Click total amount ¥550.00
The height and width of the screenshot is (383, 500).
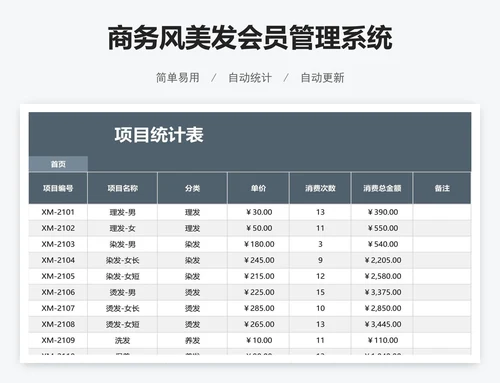pos(383,228)
